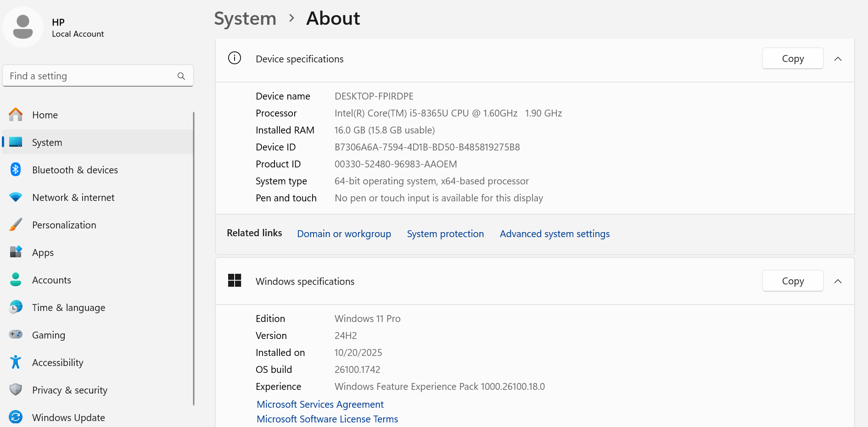
Task: Click the Windows Update sync icon
Action: pos(16,417)
